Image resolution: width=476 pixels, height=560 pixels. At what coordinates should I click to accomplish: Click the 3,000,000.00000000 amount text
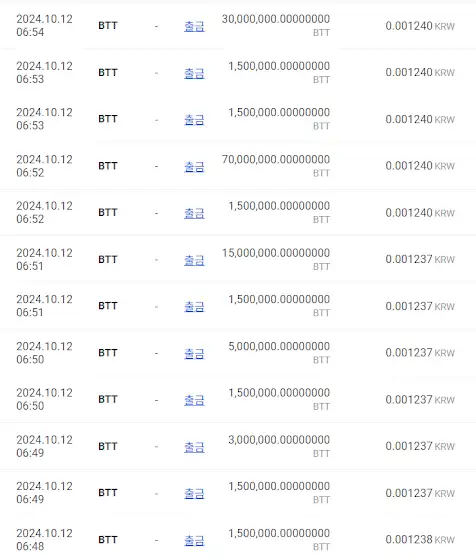point(279,440)
